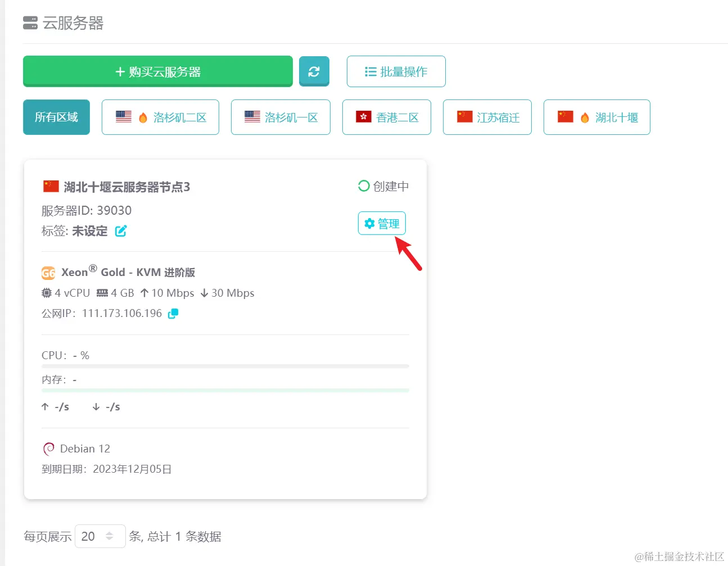Viewport: 728px width, 566px height.
Task: Click the creating status spinner icon
Action: point(364,186)
